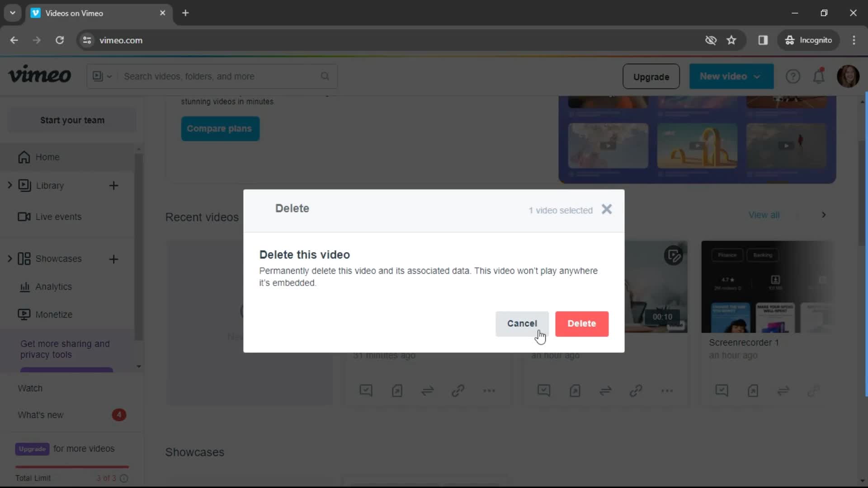This screenshot has width=868, height=488.
Task: Click review icon on 31 minutes ago video
Action: coord(366,391)
